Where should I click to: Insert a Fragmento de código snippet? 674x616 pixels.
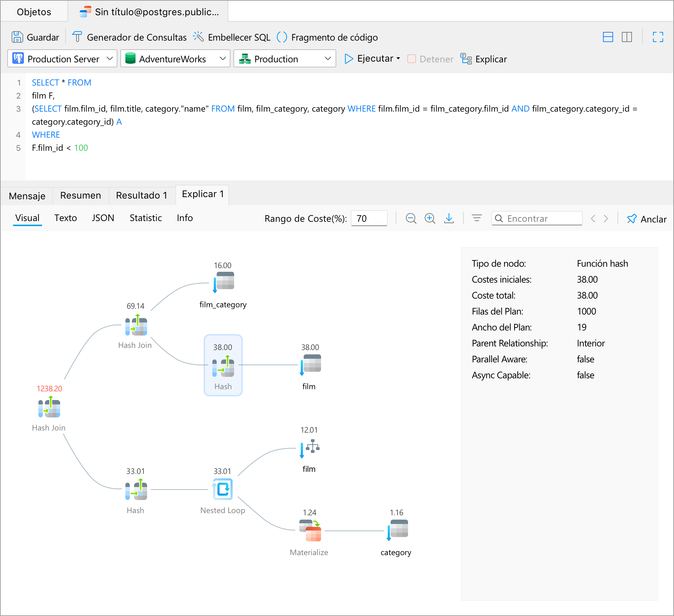(x=327, y=37)
